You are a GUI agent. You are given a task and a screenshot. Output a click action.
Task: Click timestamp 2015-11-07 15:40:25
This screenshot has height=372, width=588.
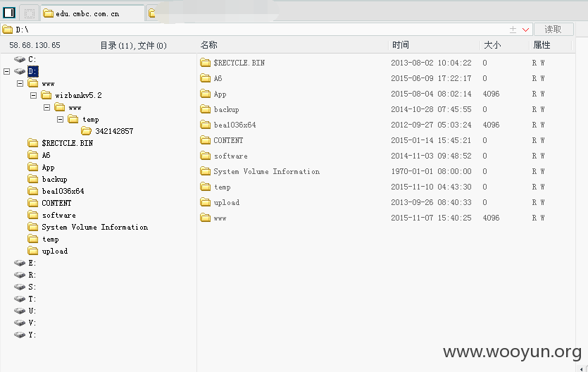click(x=431, y=218)
